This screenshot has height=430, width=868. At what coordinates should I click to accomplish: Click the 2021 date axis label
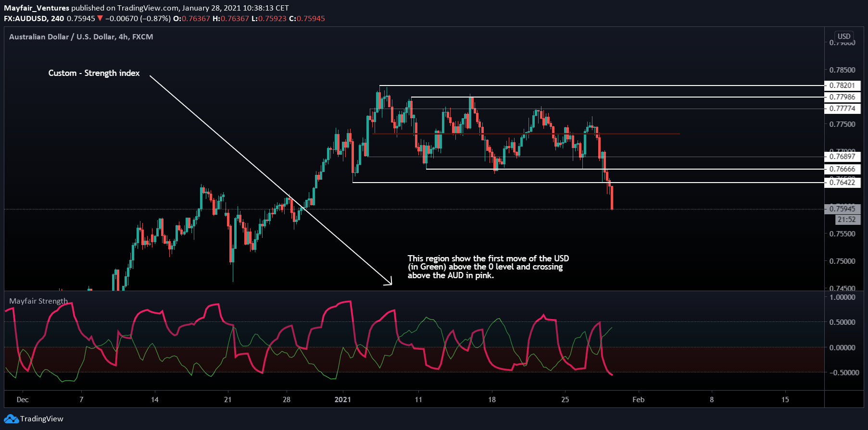(343, 400)
